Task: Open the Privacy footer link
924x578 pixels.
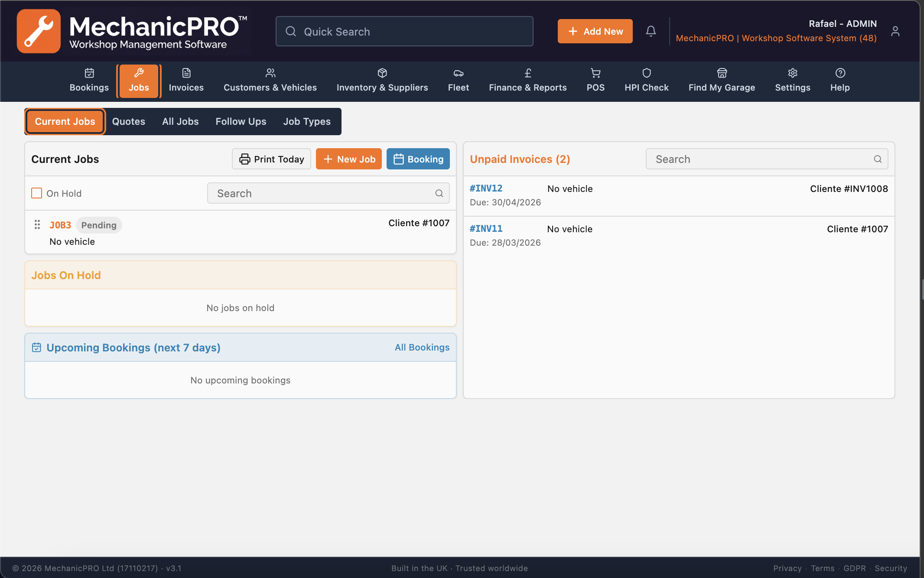Action: pos(787,568)
